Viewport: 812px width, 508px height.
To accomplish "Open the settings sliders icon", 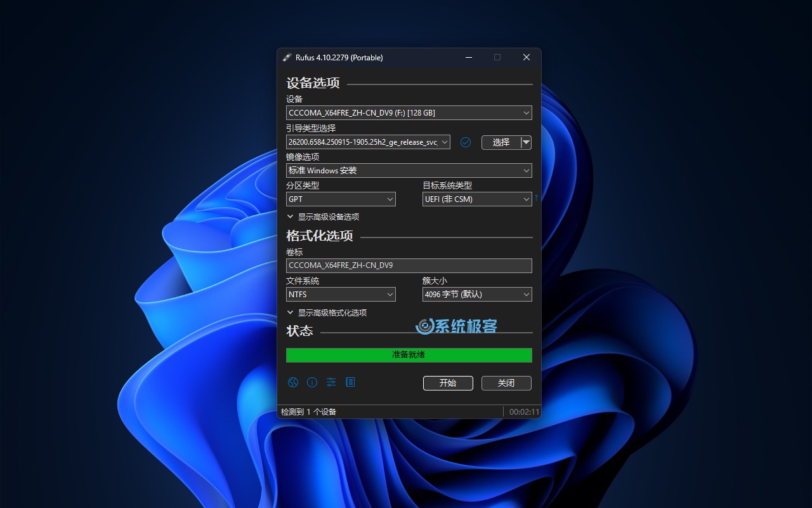I will coord(331,382).
